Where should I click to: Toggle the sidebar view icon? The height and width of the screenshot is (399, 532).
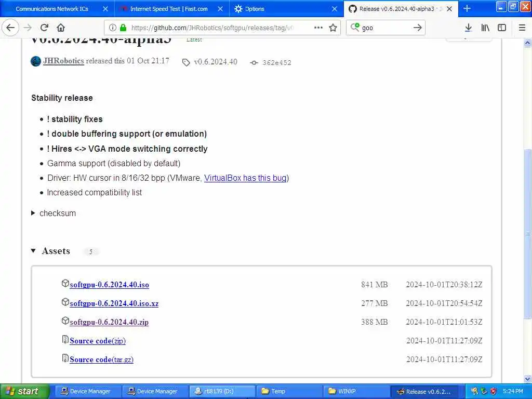[502, 28]
